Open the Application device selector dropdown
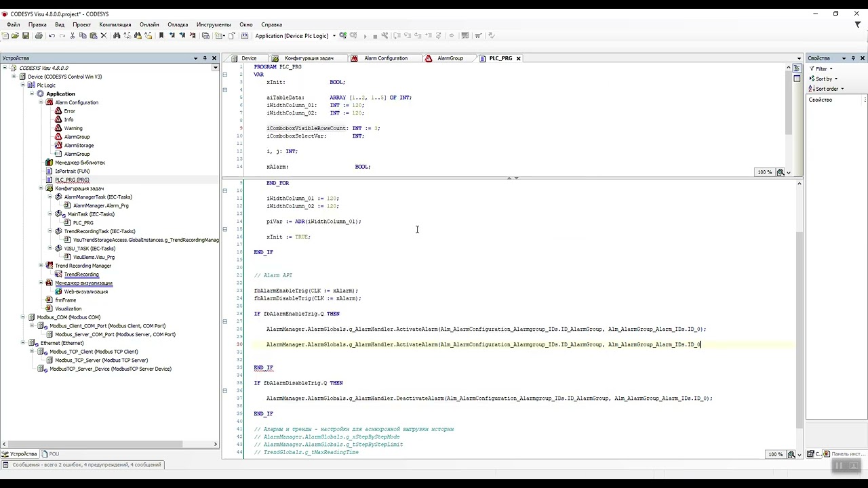868x488 pixels. tap(334, 36)
